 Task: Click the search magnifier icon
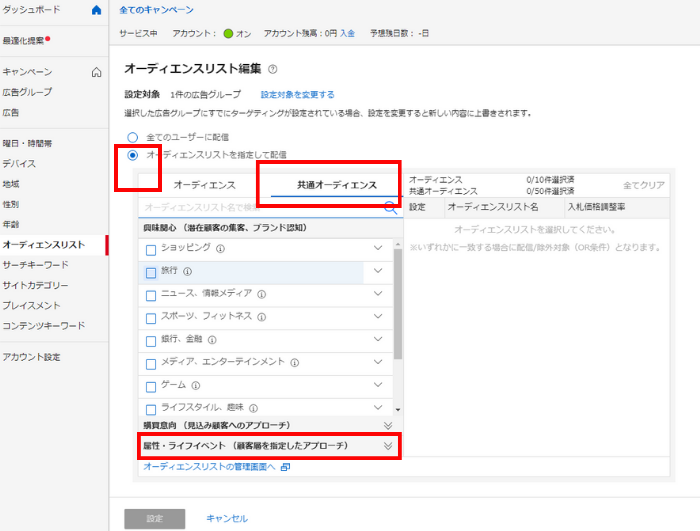(391, 208)
